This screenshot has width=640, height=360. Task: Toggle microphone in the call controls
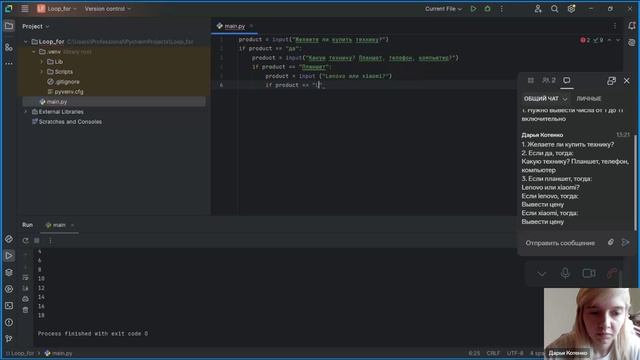click(565, 273)
